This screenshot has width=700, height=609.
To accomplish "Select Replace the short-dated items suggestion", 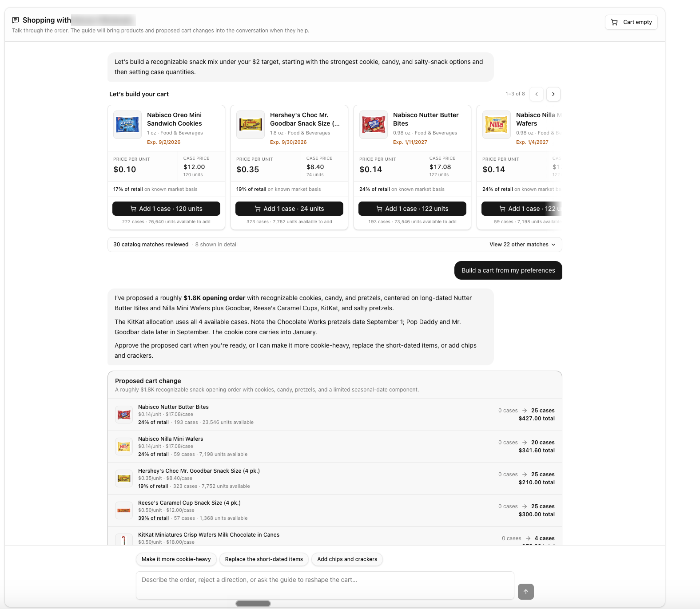I will (x=264, y=559).
